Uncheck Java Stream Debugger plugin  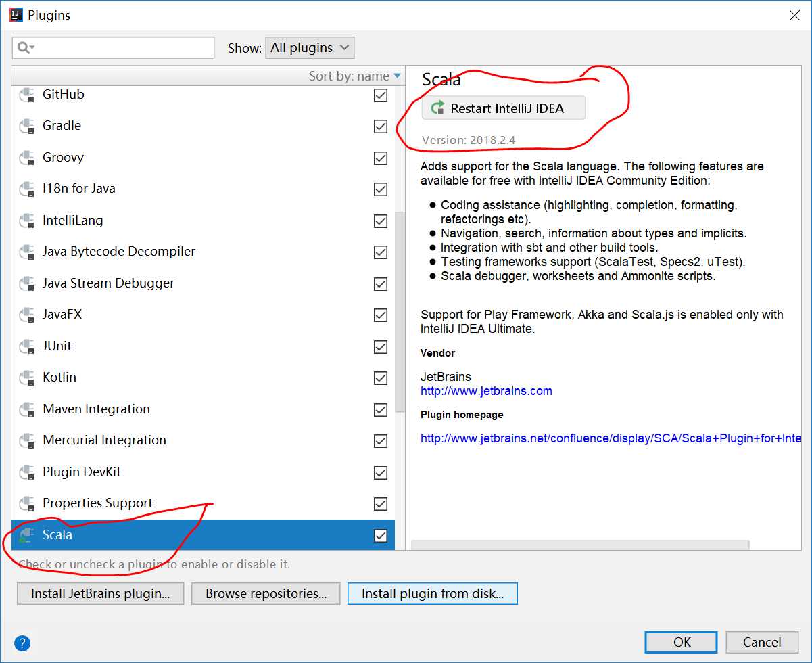tap(381, 284)
